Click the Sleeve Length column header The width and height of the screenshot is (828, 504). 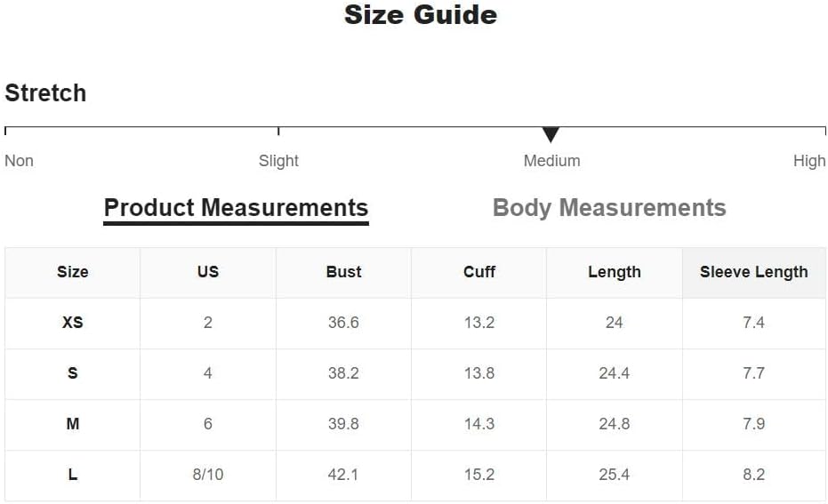[x=753, y=272]
